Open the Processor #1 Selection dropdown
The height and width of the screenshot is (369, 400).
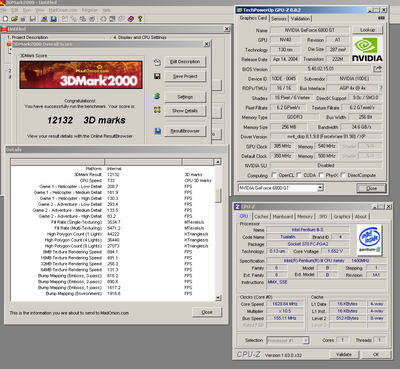coord(306,341)
